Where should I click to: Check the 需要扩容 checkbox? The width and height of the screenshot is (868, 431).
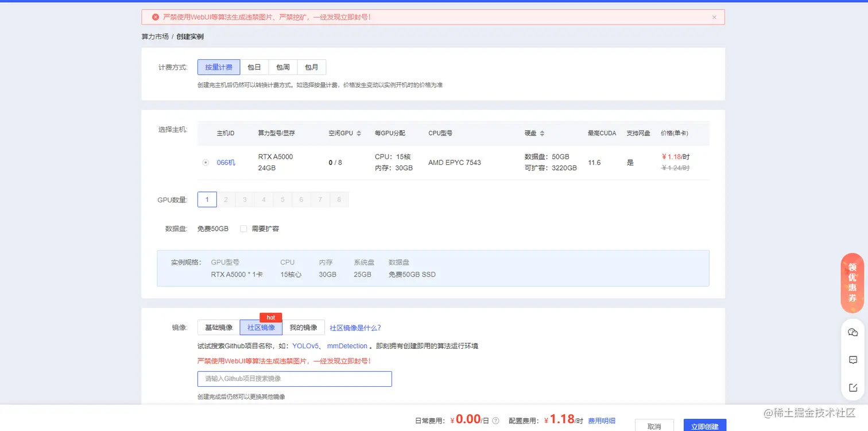tap(243, 229)
